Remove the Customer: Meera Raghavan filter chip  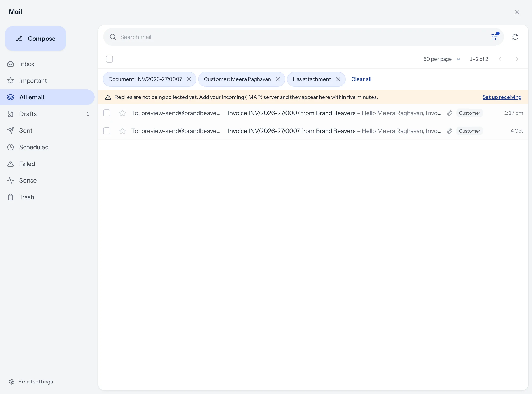tap(278, 79)
